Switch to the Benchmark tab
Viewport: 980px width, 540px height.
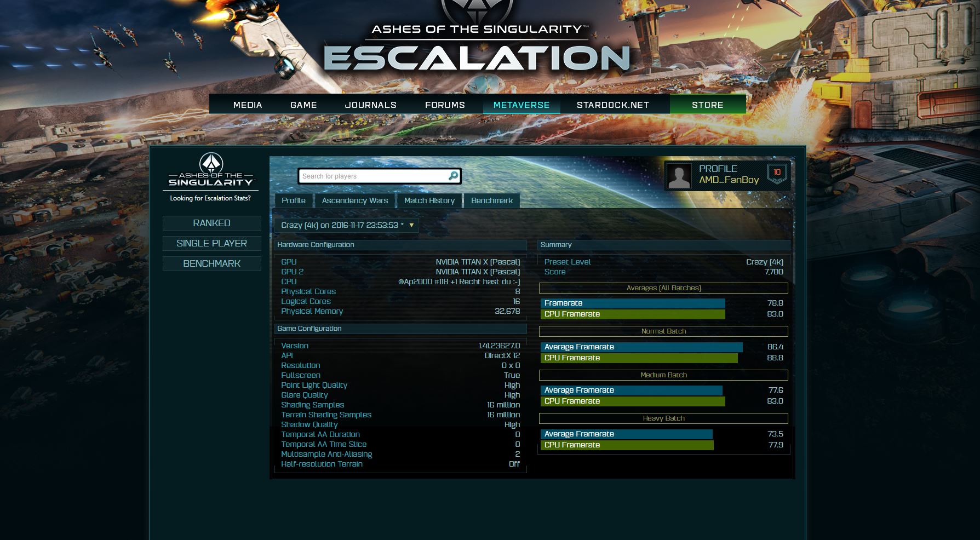pyautogui.click(x=492, y=200)
